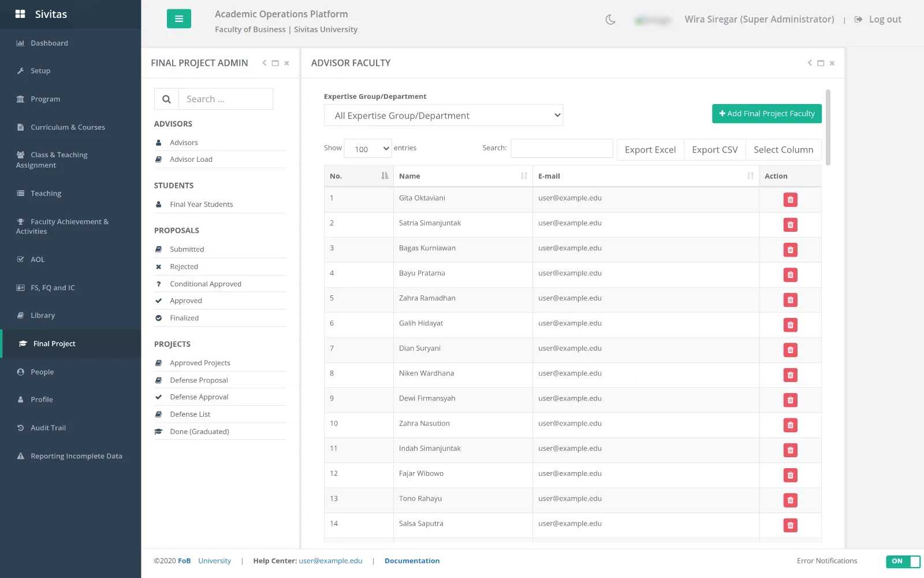
Task: Switch to dark mode with moon icon
Action: [610, 20]
